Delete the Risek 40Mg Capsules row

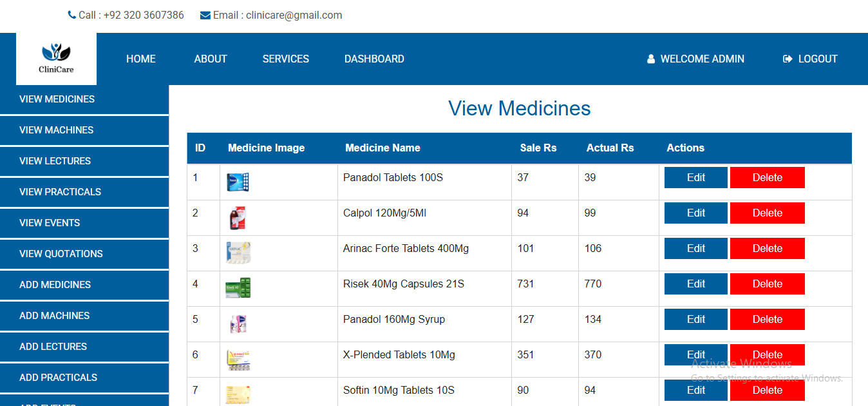point(768,284)
